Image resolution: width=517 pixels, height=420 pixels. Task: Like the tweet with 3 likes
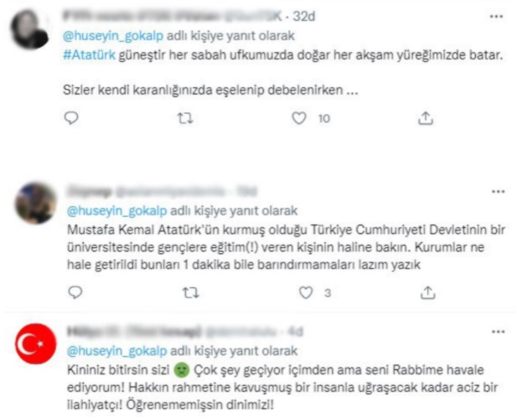click(306, 293)
